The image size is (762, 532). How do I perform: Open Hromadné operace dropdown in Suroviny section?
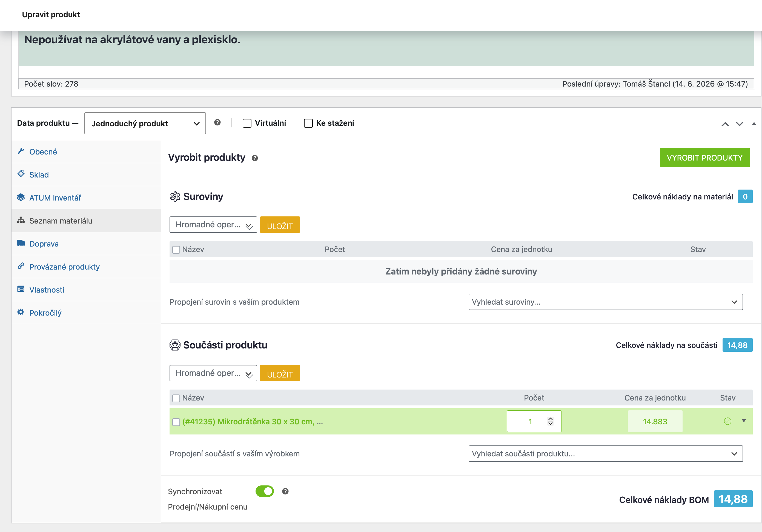pyautogui.click(x=213, y=225)
